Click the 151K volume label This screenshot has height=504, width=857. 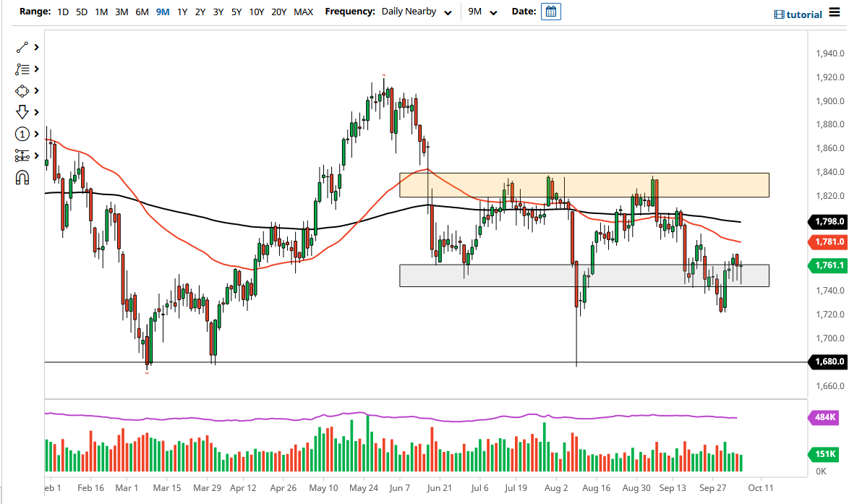(824, 453)
